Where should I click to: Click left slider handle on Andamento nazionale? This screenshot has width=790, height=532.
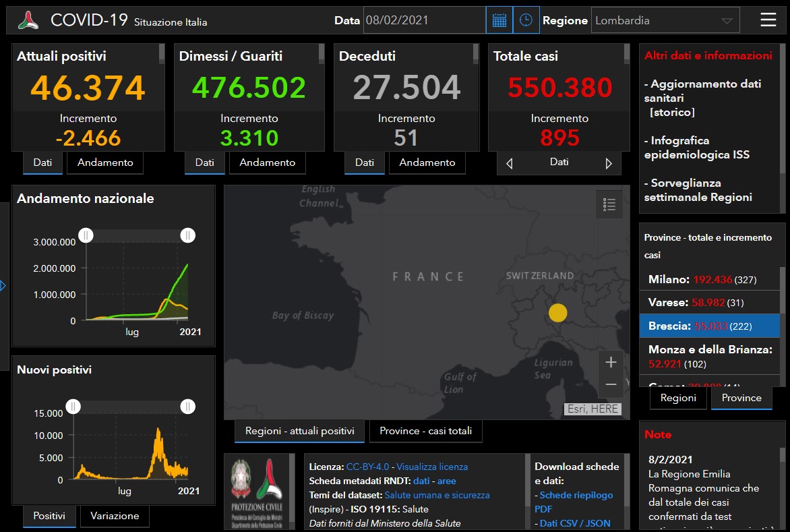tap(86, 235)
